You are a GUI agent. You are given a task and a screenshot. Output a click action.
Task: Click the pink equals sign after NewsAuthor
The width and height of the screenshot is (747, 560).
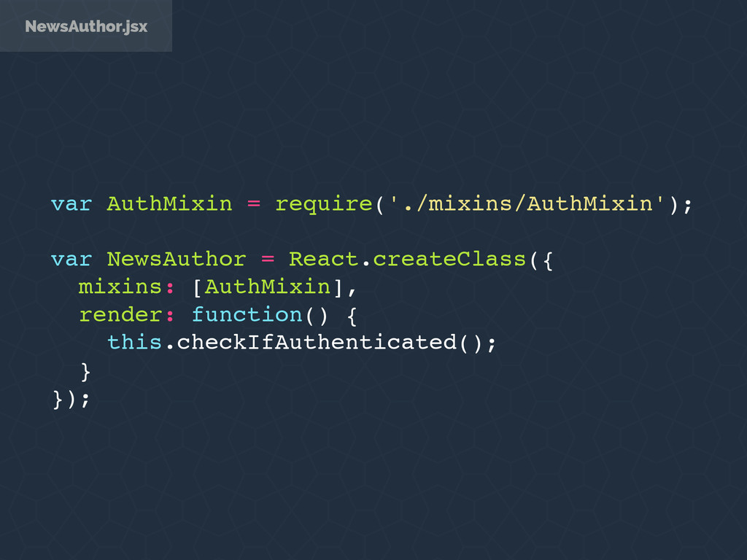pos(268,260)
